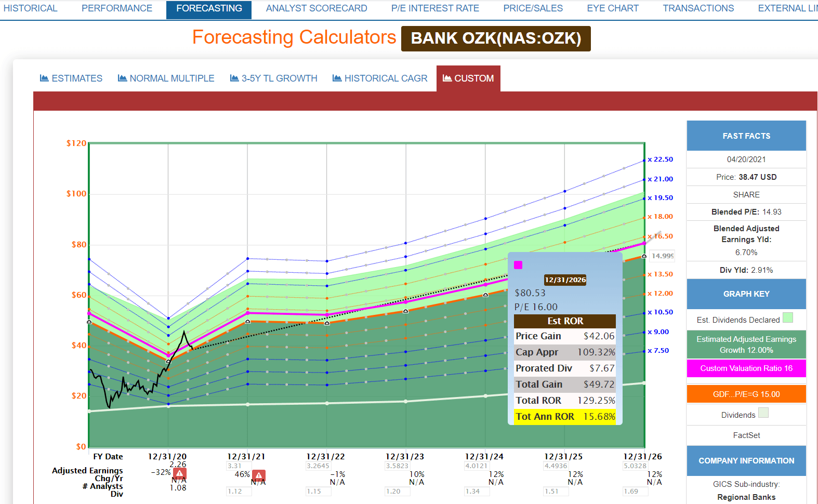Click the COMPANY INFORMATION header
The width and height of the screenshot is (818, 504).
pyautogui.click(x=746, y=461)
